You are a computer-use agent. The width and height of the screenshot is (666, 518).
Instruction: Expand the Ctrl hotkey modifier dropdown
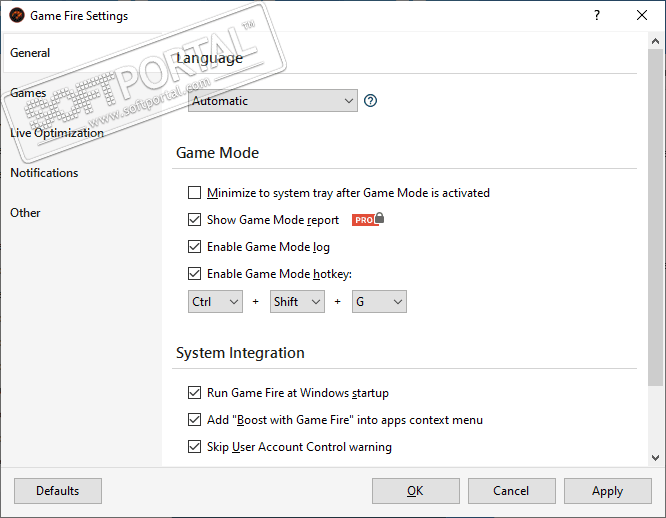pyautogui.click(x=215, y=302)
